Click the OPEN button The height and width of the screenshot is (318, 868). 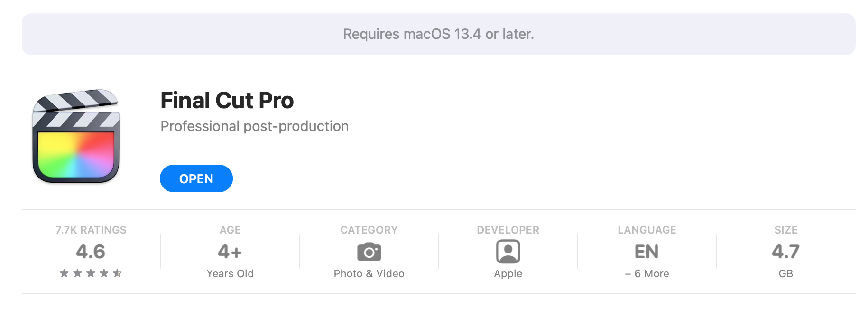(196, 178)
